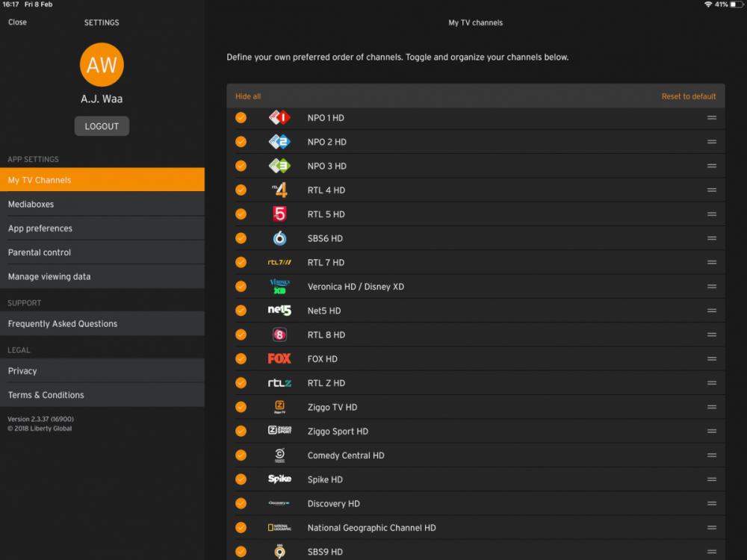747x560 pixels.
Task: Click the National Geographic Channel logo
Action: [279, 528]
